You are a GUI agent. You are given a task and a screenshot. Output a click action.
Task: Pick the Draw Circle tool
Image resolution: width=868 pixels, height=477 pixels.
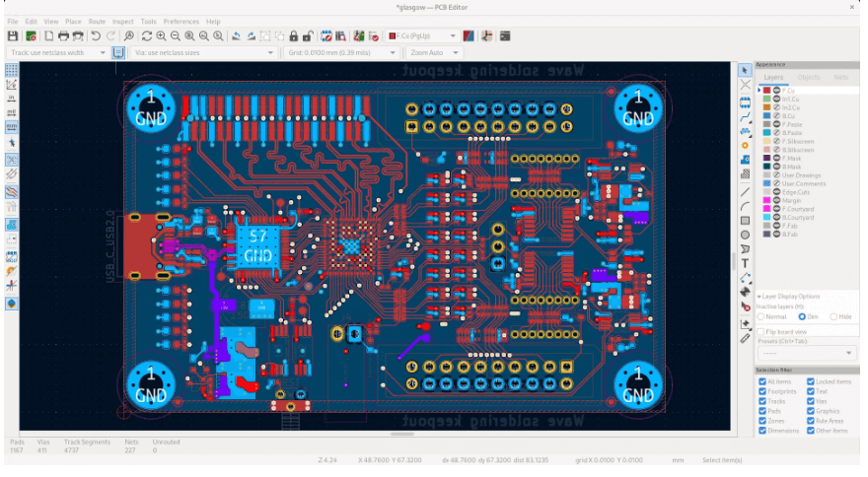[x=746, y=235]
